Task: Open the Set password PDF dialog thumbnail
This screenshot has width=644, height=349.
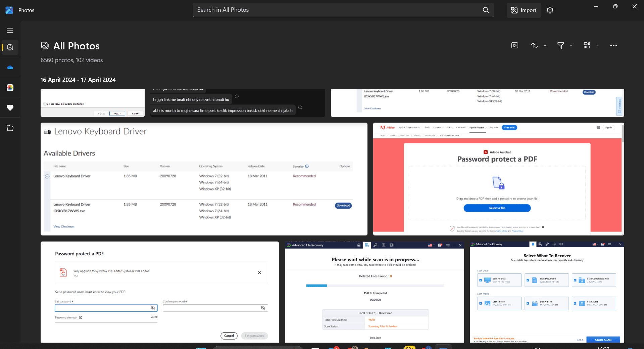Action: [x=159, y=292]
